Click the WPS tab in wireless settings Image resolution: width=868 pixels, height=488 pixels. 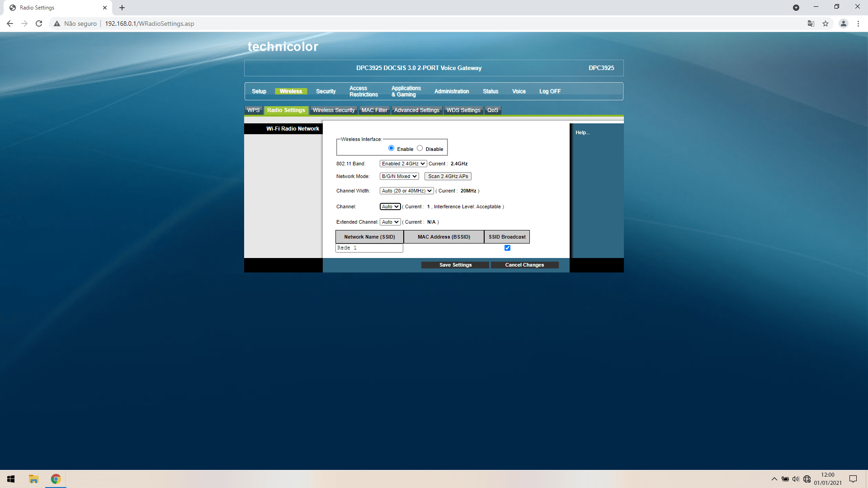(x=253, y=110)
